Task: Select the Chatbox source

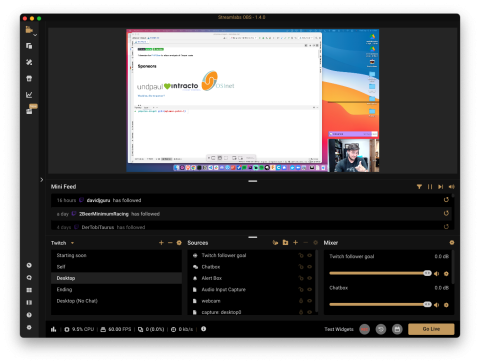Action: (251, 267)
